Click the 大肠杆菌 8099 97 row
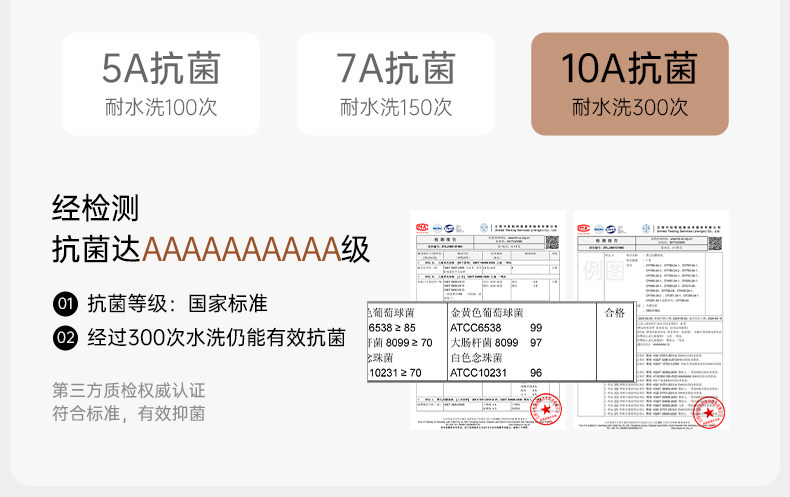The height and width of the screenshot is (497, 790). coord(496,343)
